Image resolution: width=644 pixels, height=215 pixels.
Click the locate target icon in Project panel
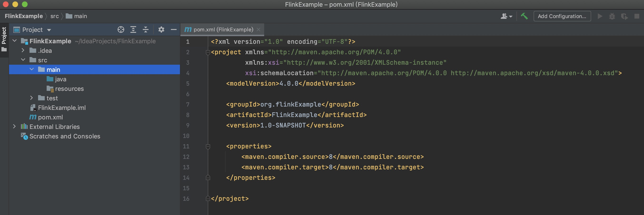pos(121,30)
